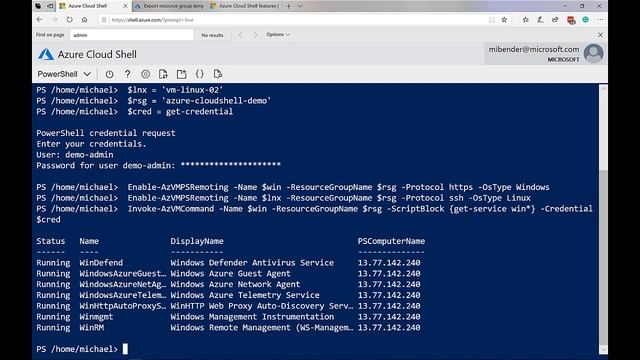Screen dimensions: 640x360
Task: Click 'Status' column header
Action: coord(51,241)
